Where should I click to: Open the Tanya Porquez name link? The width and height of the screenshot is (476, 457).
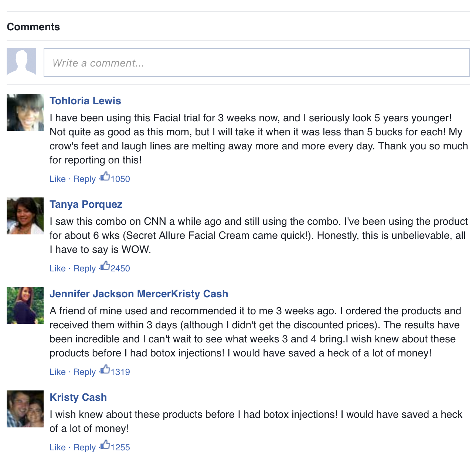[x=86, y=204]
